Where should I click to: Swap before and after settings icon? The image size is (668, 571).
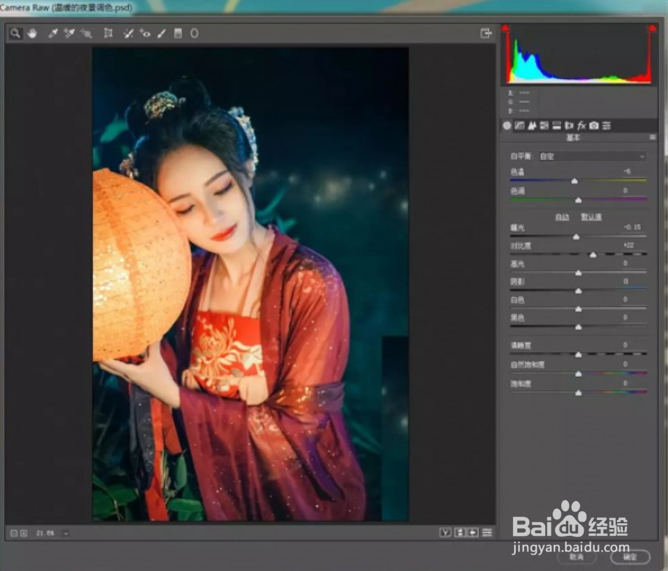tap(460, 532)
